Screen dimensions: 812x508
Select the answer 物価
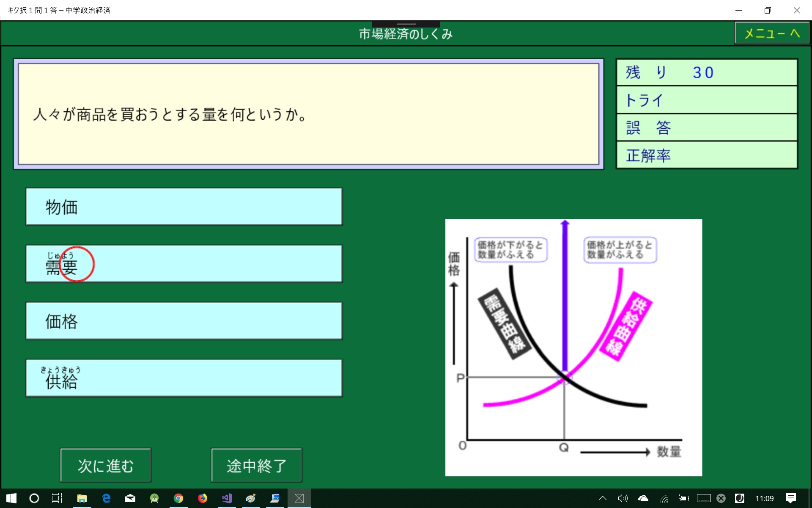[x=184, y=207]
